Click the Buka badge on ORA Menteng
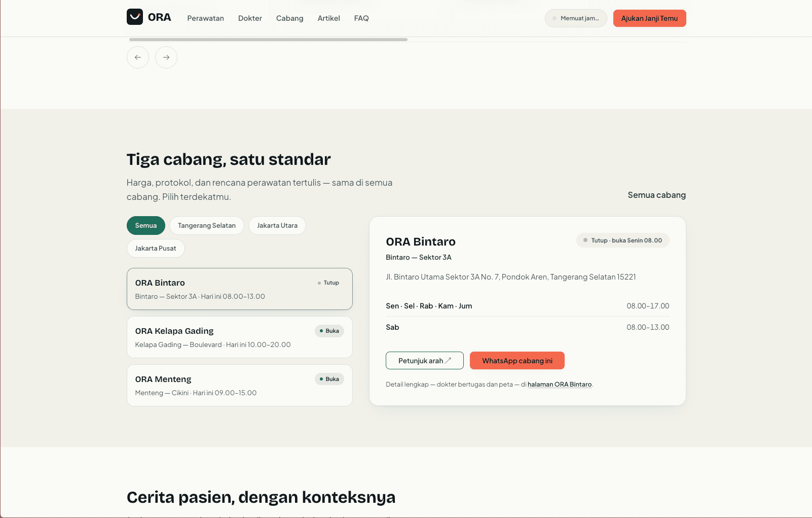This screenshot has width=812, height=518. click(x=329, y=379)
